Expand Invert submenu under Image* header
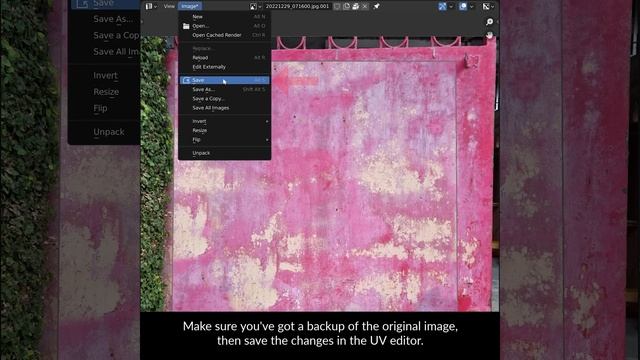The height and width of the screenshot is (360, 640). (x=224, y=121)
